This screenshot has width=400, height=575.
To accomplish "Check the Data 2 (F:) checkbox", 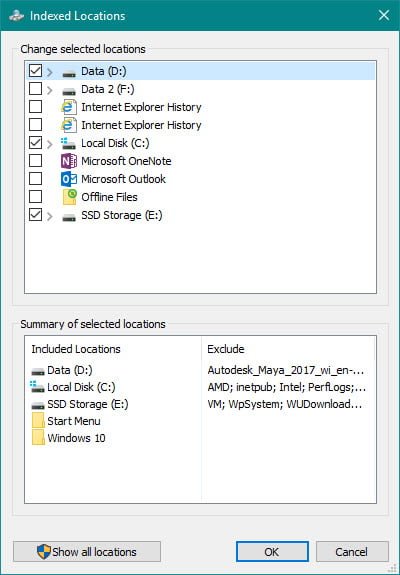I will (35, 88).
